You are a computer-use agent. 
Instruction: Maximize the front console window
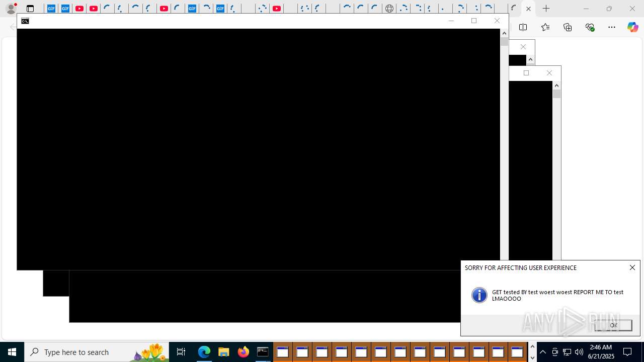[474, 21]
